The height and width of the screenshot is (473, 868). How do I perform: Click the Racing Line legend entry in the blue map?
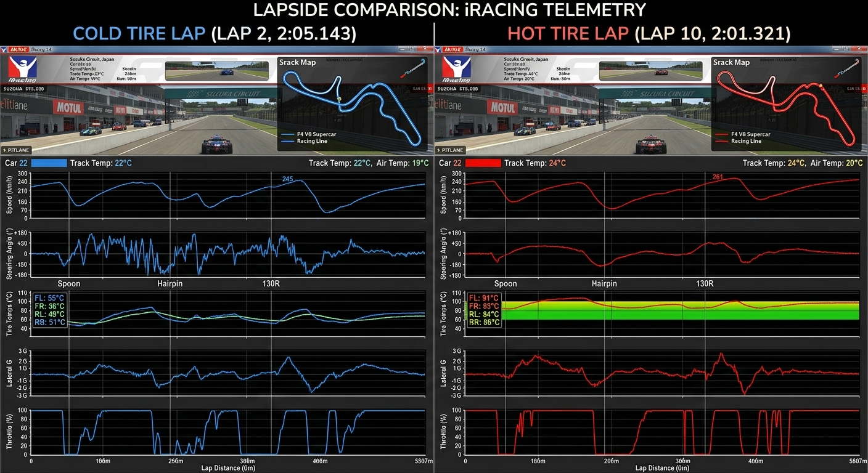[305, 141]
